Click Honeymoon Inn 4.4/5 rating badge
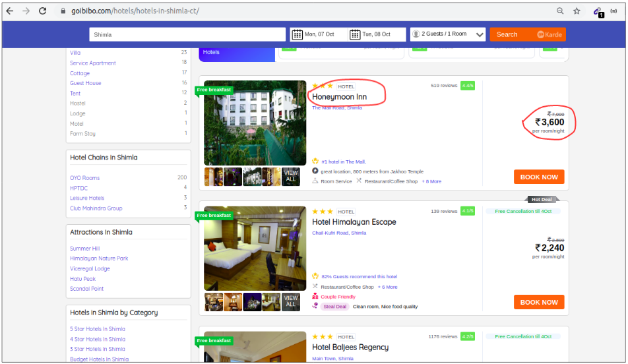The image size is (628, 364). tap(468, 86)
